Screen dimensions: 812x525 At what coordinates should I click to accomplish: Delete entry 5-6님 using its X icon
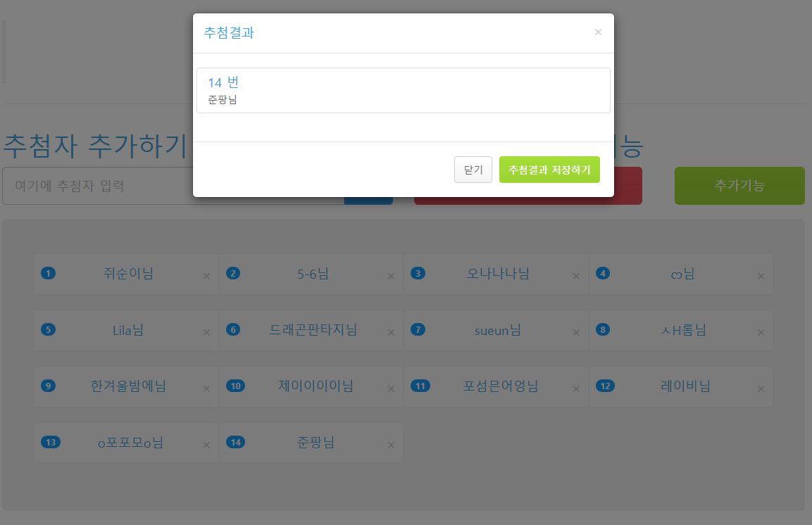click(391, 276)
